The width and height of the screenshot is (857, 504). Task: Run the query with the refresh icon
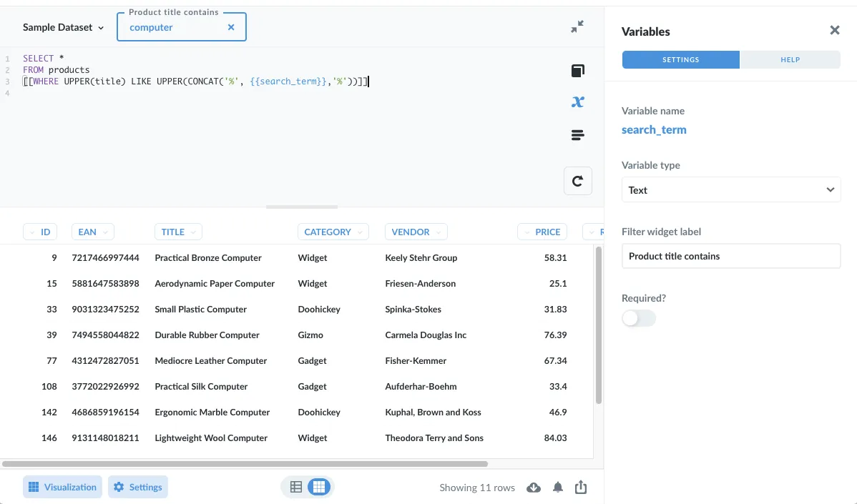coord(577,181)
